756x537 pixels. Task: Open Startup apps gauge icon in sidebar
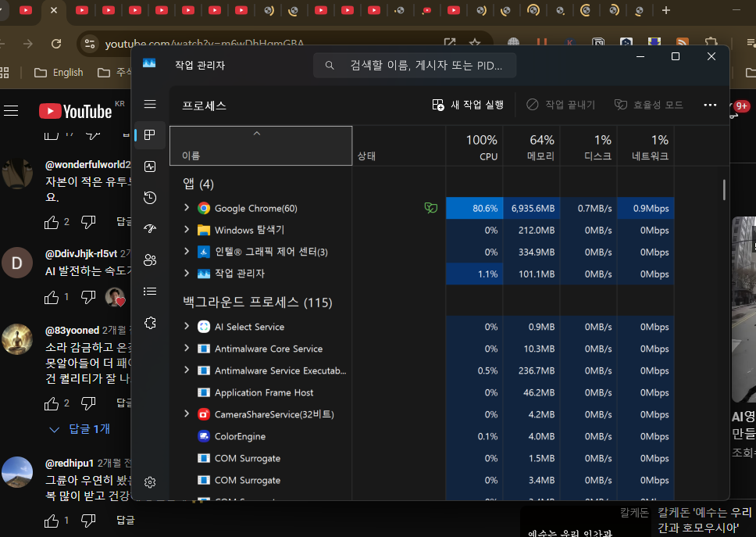[150, 229]
